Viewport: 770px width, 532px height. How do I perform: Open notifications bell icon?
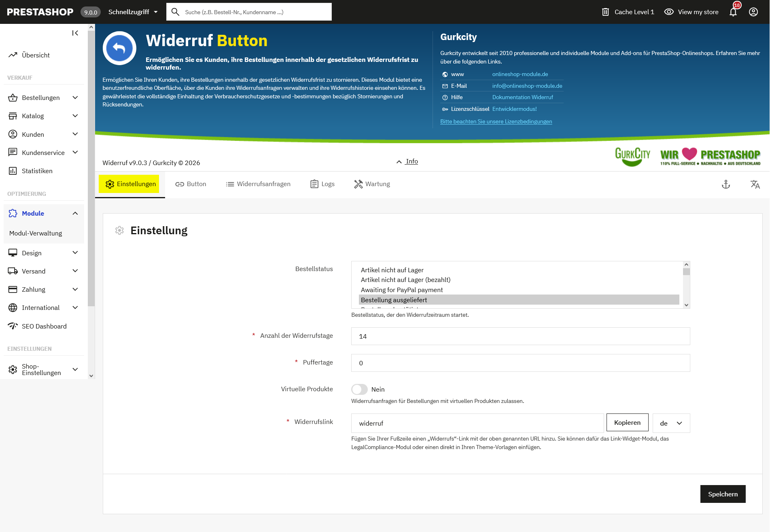click(x=733, y=12)
